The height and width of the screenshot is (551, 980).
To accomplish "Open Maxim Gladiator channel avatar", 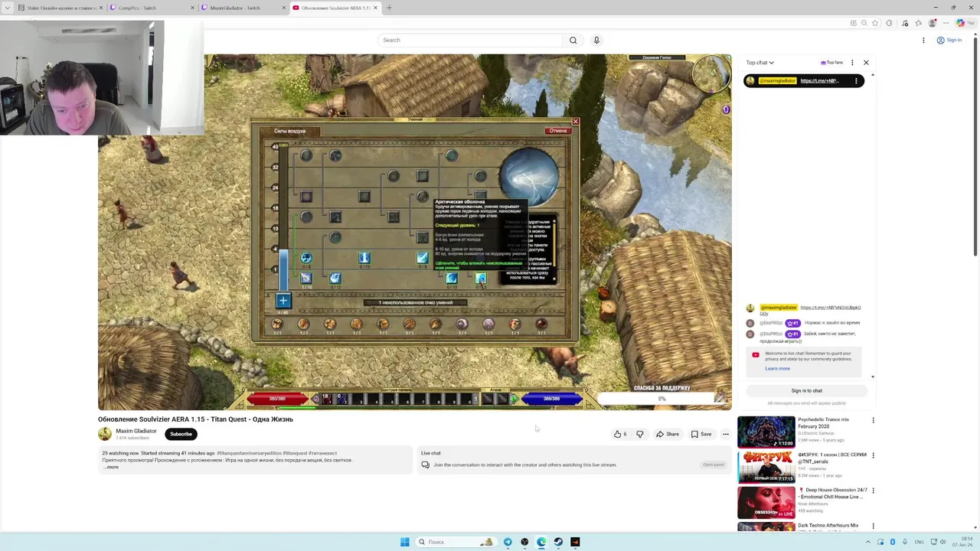I will tap(105, 434).
